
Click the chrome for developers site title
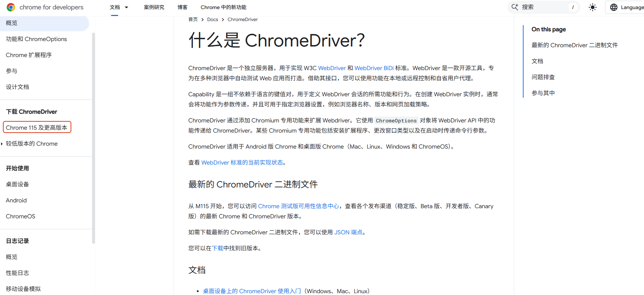[51, 7]
